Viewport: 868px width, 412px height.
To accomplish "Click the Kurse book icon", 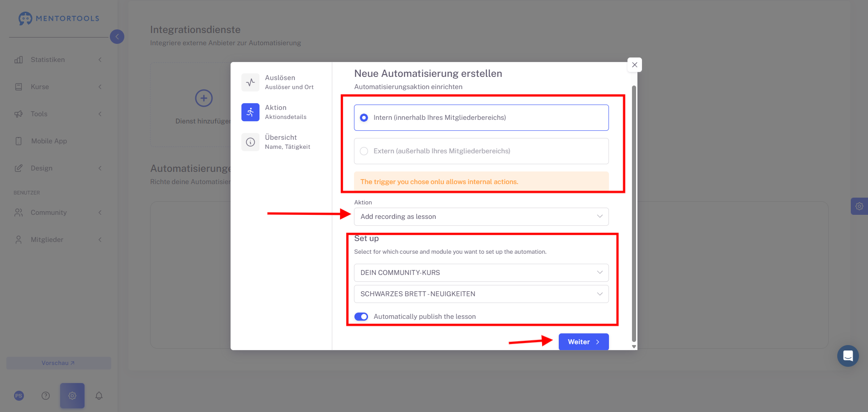I will click(x=19, y=87).
